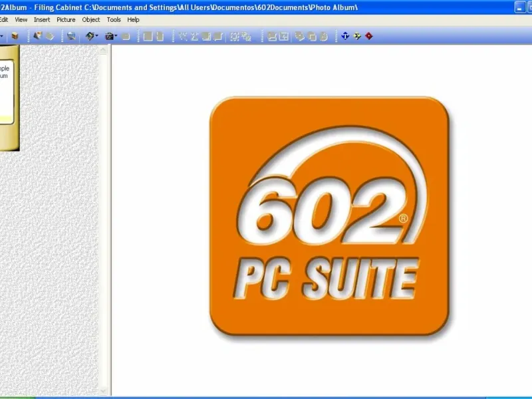Click the colorful picture icon after the box icon
Image resolution: width=532 pixels, height=399 pixels.
38,36
